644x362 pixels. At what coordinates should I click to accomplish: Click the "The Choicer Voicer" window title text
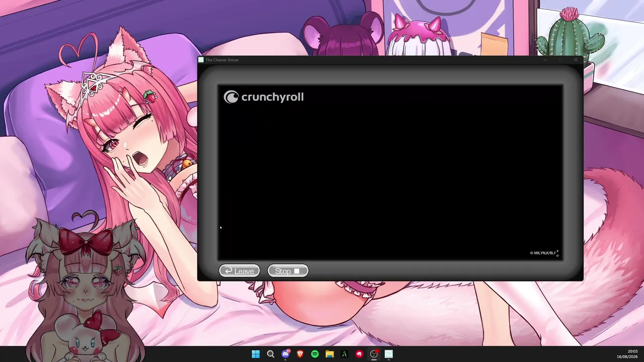pos(222,60)
